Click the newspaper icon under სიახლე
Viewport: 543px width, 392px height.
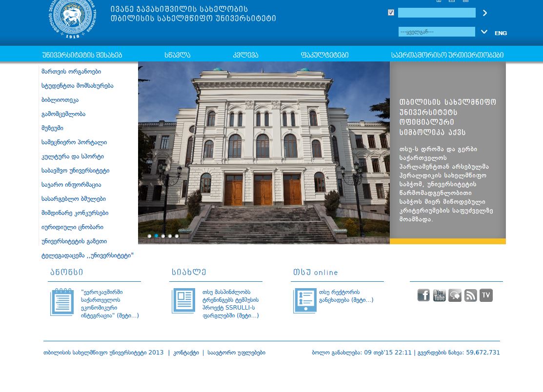point(183,301)
